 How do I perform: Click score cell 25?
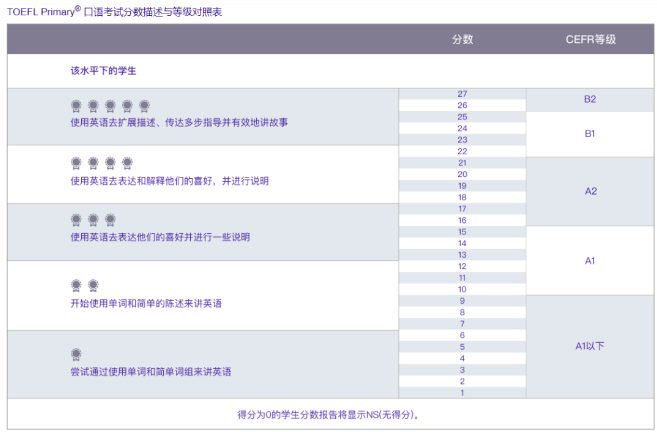[x=462, y=117]
